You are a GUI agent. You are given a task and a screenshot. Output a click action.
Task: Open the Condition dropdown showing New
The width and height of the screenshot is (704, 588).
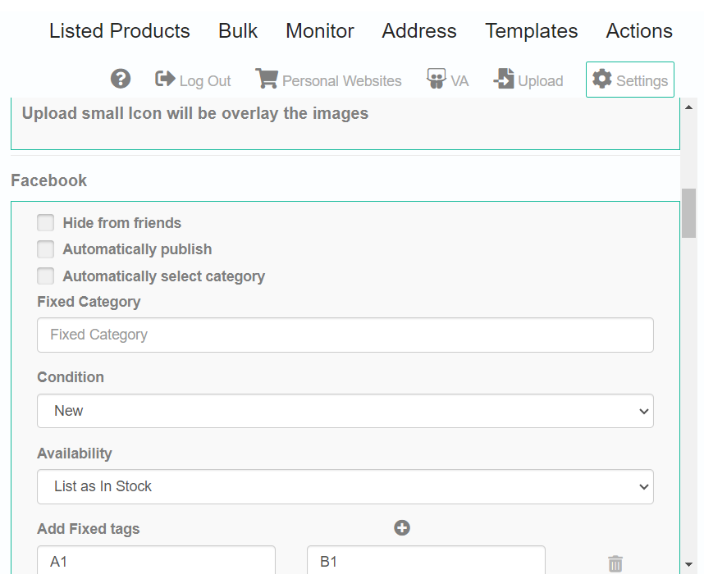345,411
